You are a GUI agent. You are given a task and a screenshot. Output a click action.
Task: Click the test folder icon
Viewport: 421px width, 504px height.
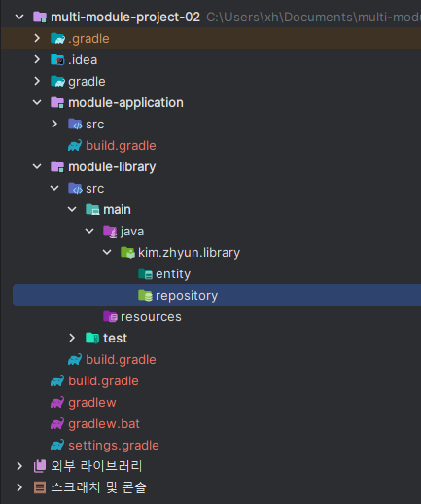click(x=92, y=338)
